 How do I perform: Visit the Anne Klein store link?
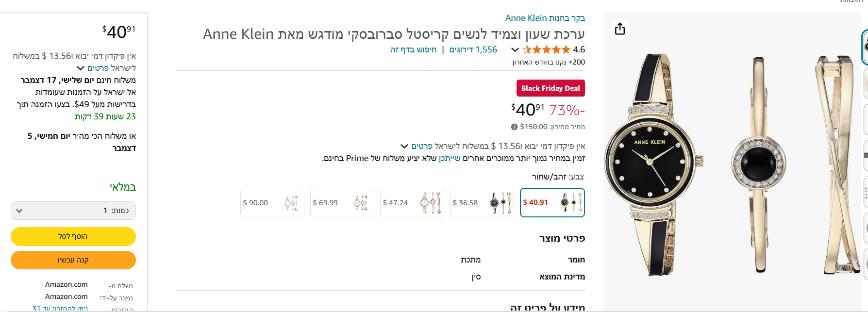545,18
